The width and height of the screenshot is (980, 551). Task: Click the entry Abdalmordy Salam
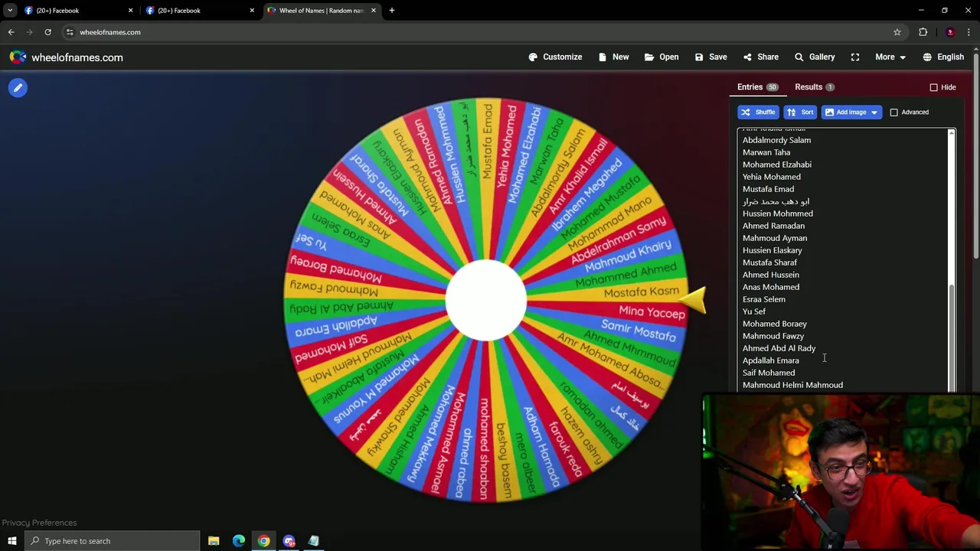[776, 140]
